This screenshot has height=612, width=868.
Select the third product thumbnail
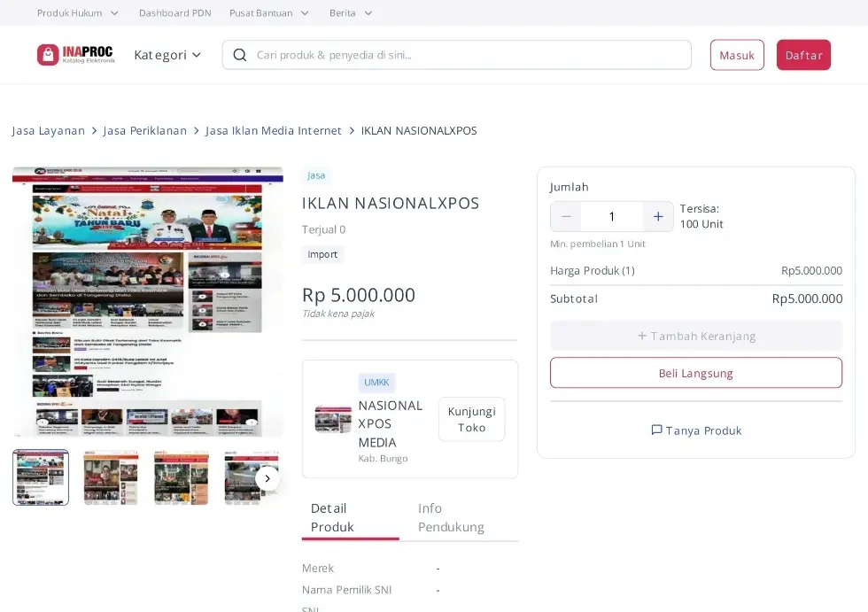[181, 477]
